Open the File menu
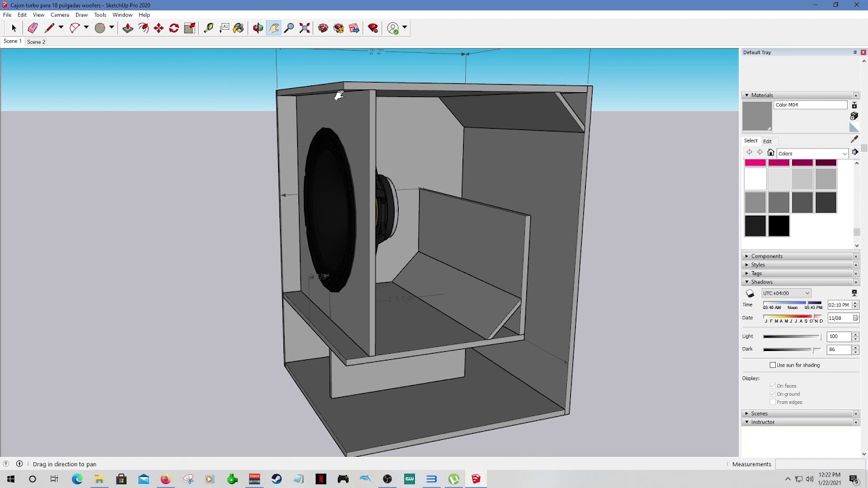The width and height of the screenshot is (868, 488). tap(7, 15)
